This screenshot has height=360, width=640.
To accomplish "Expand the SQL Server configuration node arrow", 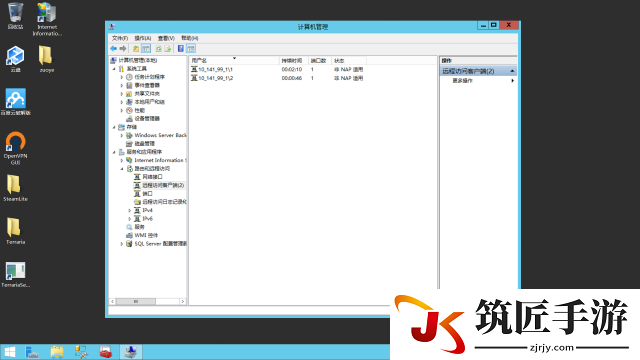I will pos(122,244).
